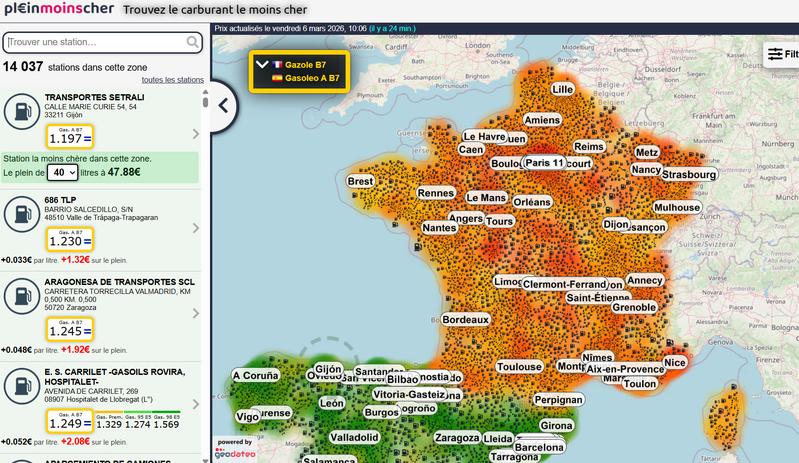This screenshot has height=463, width=799.
Task: Click the TRANSPORTES SETRALI station name
Action: click(94, 97)
